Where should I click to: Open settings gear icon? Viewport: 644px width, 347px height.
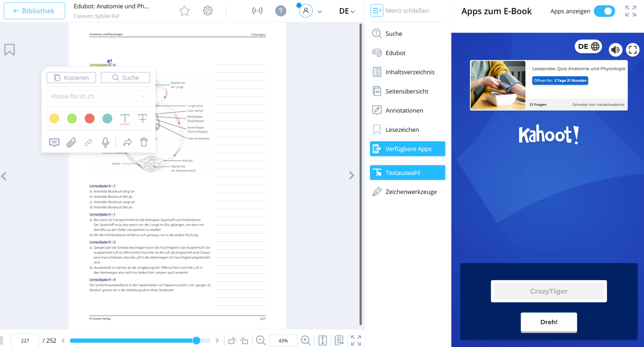[x=208, y=11]
